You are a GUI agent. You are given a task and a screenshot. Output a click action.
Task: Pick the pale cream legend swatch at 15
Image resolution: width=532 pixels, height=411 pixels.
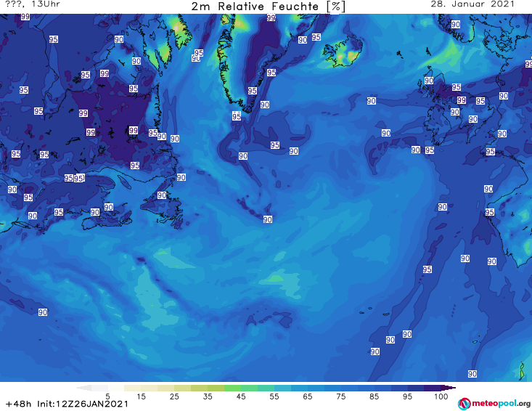click(133, 388)
